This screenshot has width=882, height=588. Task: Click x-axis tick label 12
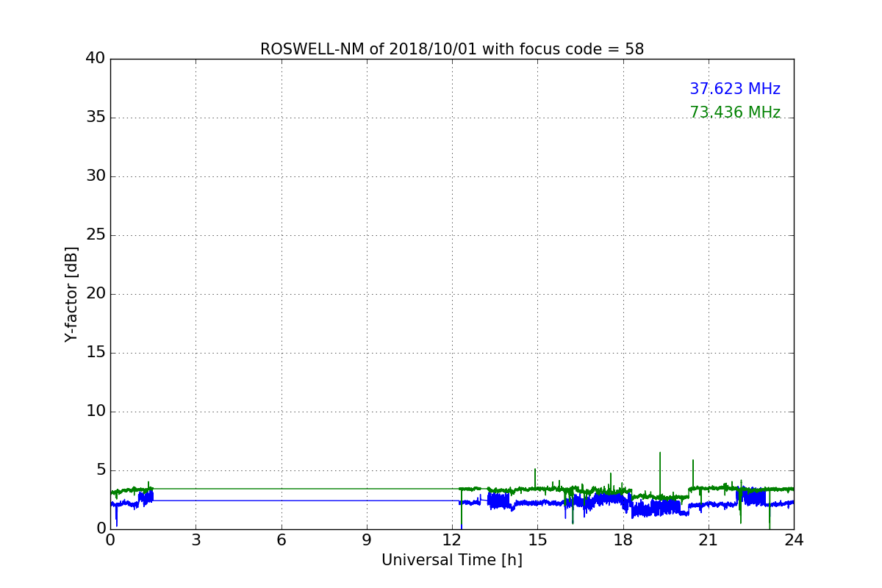coord(452,539)
